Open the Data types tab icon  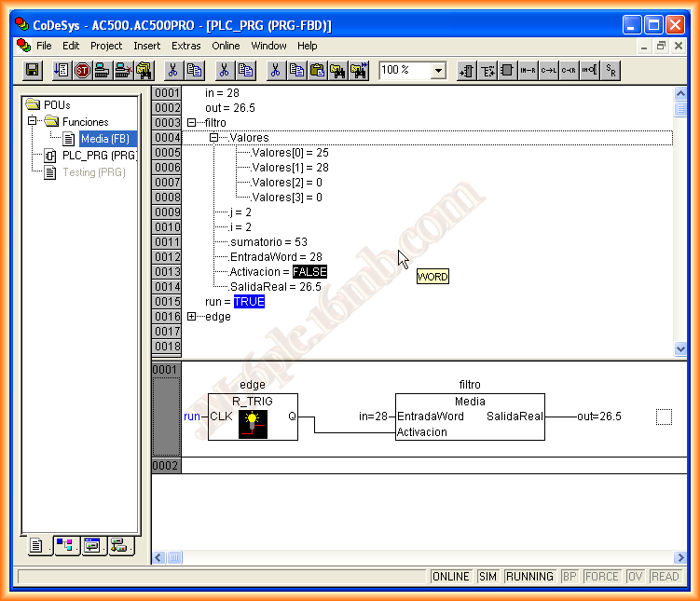coord(65,547)
